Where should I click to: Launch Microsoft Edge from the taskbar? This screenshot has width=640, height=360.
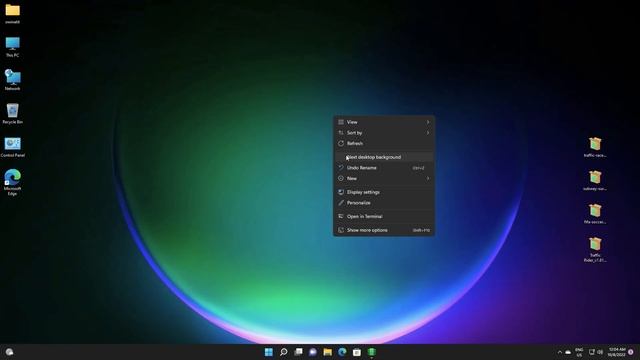342,352
